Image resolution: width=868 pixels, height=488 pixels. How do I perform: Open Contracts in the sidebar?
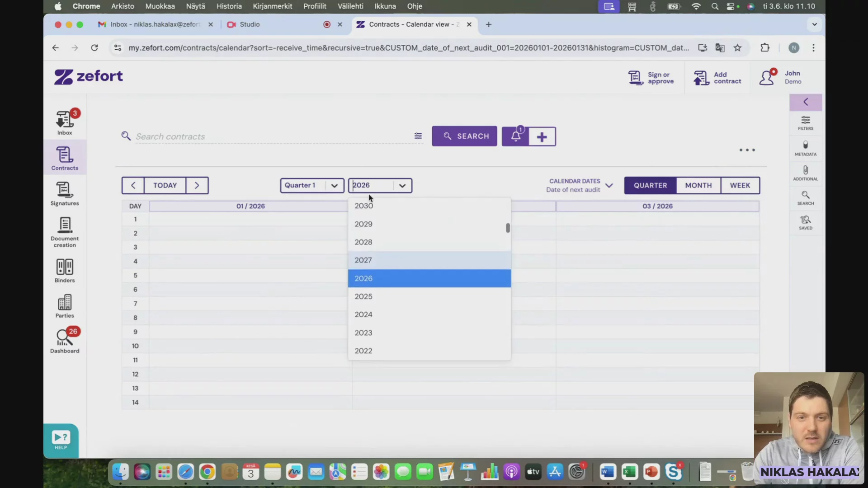(x=65, y=158)
